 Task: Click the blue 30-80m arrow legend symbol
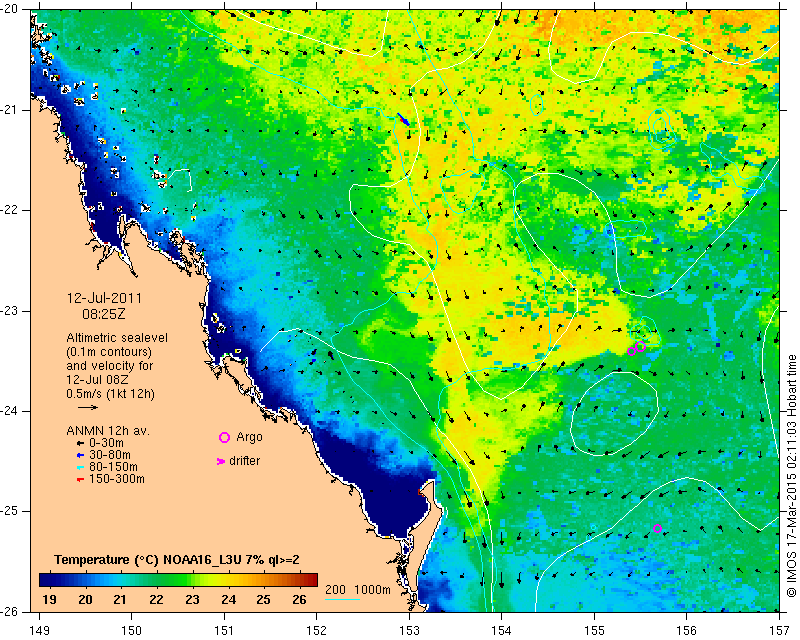click(x=80, y=455)
